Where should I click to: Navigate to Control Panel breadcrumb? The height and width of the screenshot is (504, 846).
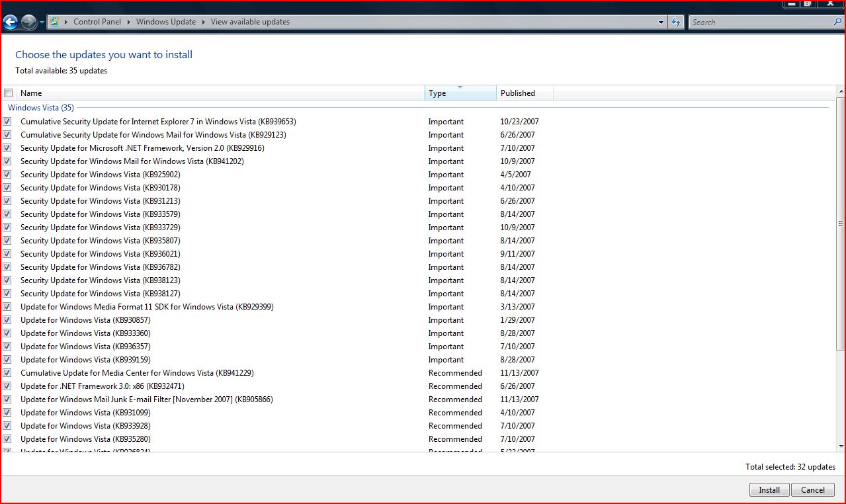[x=97, y=22]
